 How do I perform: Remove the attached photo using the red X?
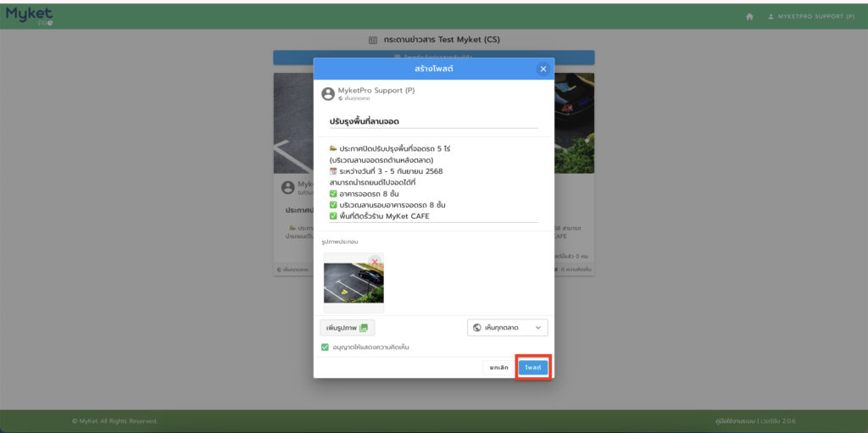click(x=375, y=261)
